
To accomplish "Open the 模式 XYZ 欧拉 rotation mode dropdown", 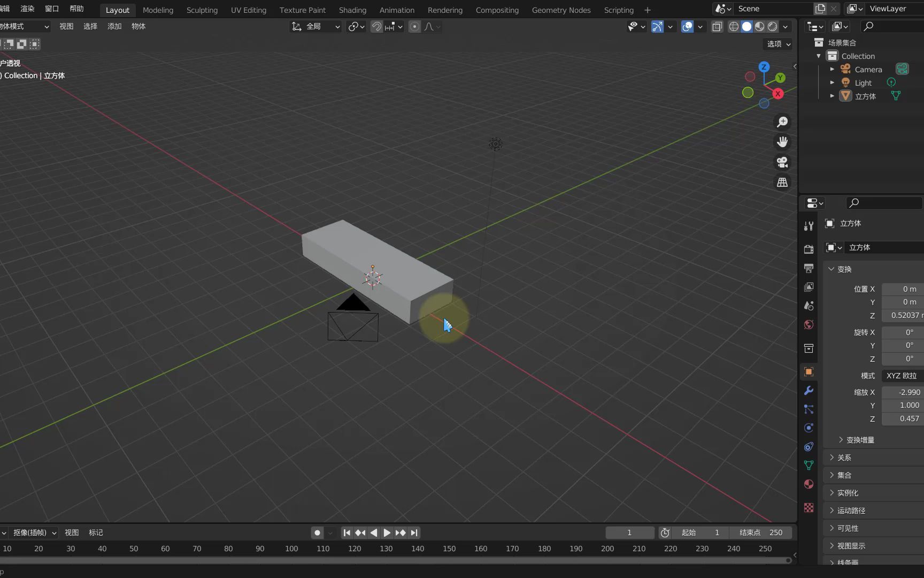I will point(903,376).
